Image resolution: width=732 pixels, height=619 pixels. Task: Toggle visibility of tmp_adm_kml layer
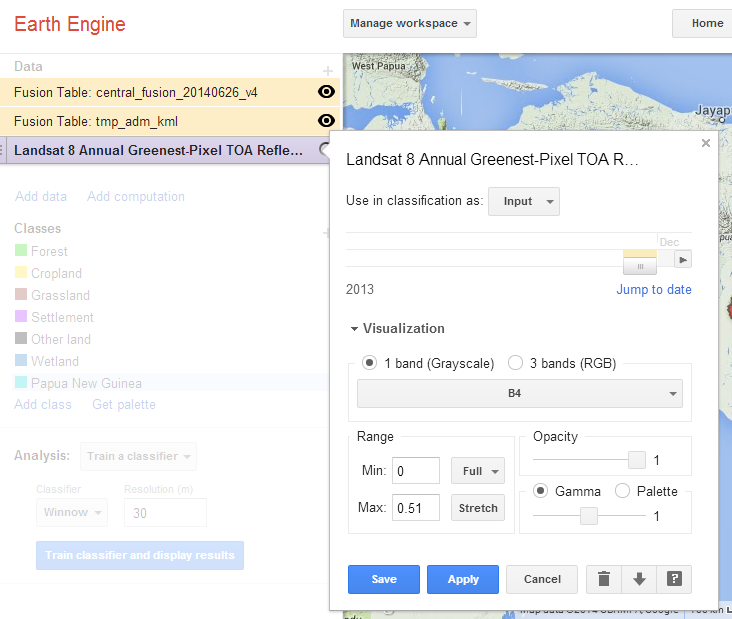(326, 121)
